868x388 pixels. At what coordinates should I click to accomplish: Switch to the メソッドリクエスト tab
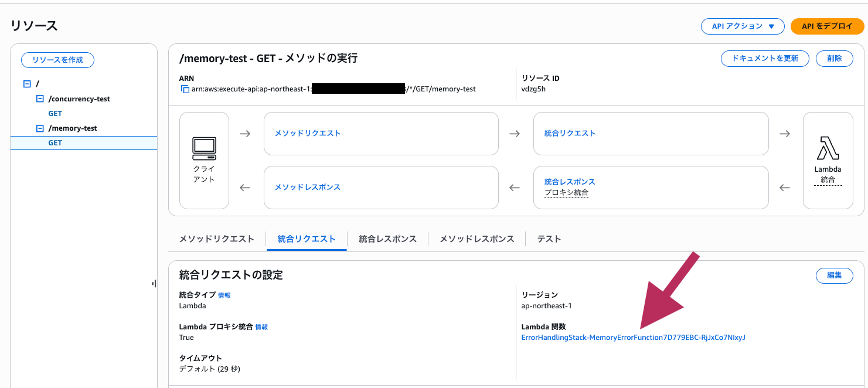click(x=217, y=239)
